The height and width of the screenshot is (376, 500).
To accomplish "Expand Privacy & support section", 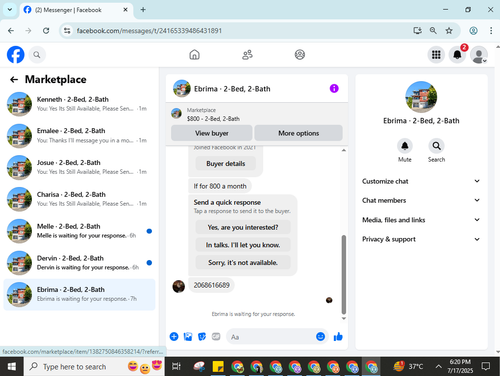I will [x=421, y=239].
